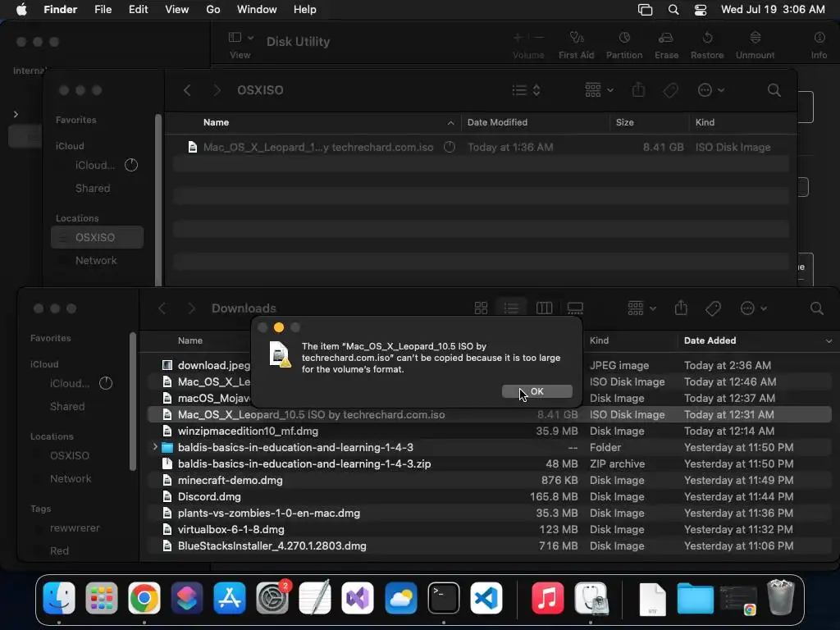
Task: Sort Downloads by Date Added column
Action: coord(756,340)
